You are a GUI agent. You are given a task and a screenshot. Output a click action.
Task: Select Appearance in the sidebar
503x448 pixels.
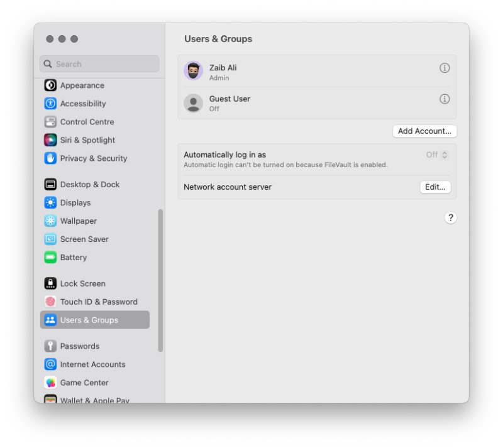pos(95,85)
